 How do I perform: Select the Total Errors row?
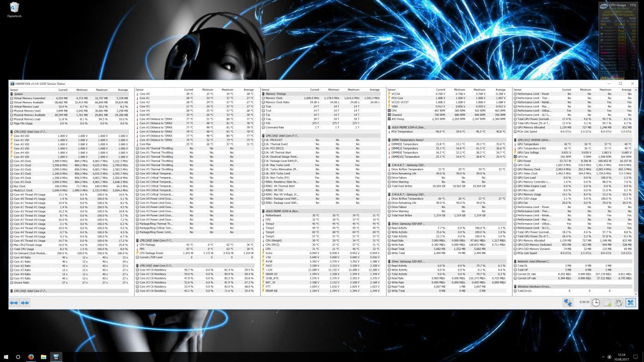click(x=572, y=291)
